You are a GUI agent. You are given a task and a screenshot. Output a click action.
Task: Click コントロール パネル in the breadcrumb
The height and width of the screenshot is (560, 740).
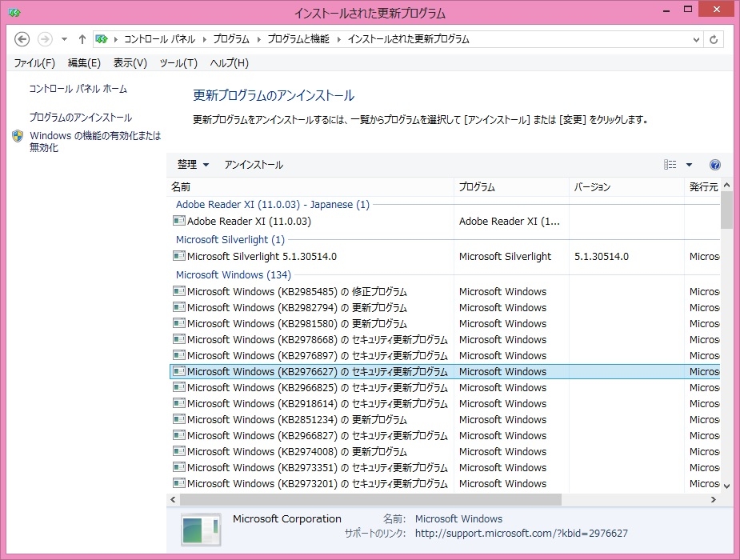click(159, 39)
